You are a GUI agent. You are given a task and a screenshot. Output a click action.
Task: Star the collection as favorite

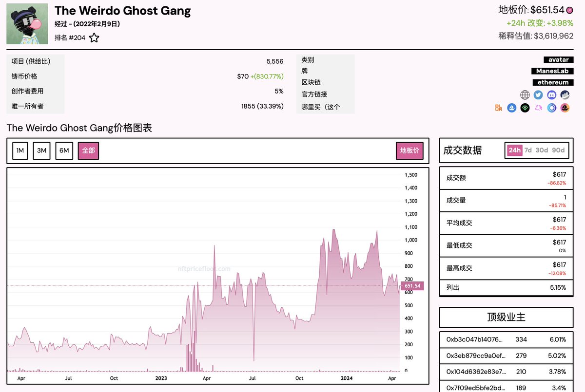click(94, 38)
